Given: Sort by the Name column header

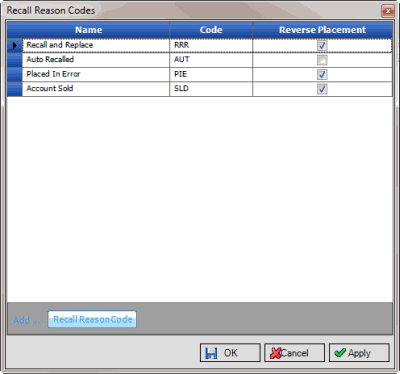Looking at the screenshot, I should tap(88, 30).
